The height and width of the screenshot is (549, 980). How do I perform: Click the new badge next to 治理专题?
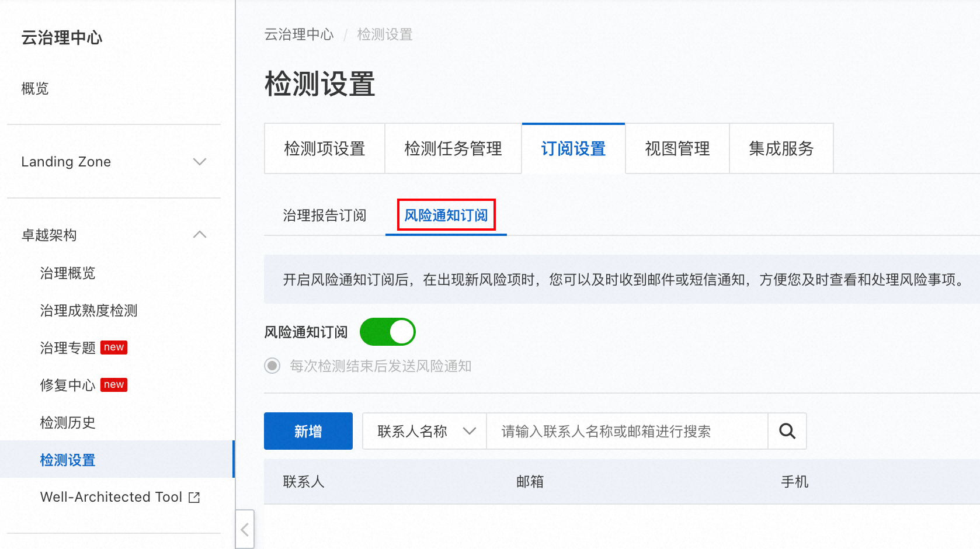(114, 348)
